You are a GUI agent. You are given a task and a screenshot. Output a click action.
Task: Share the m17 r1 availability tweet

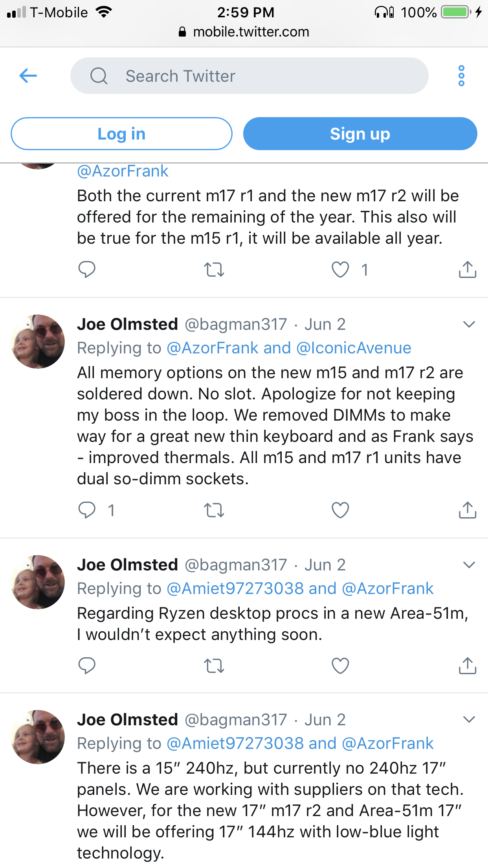[467, 270]
